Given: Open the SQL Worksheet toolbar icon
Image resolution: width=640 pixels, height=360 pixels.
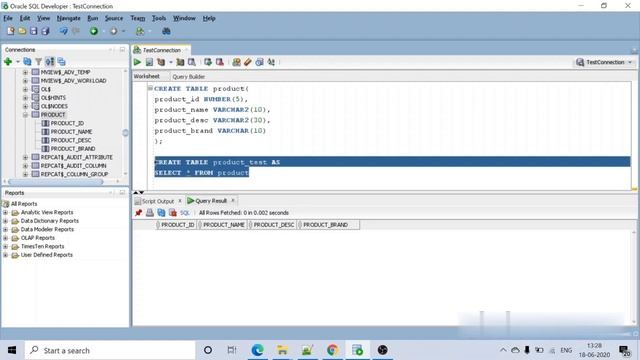Looking at the screenshot, I should click(x=140, y=31).
